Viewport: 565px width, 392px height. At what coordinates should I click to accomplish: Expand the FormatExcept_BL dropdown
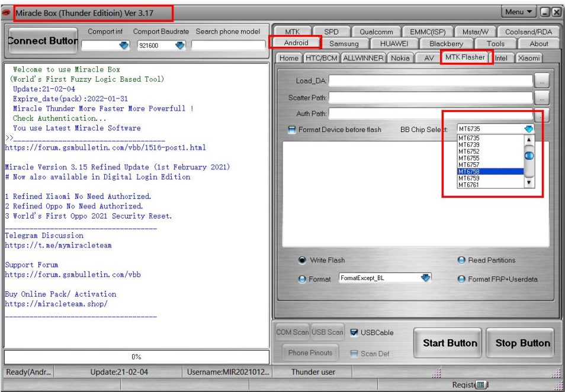[x=426, y=278]
